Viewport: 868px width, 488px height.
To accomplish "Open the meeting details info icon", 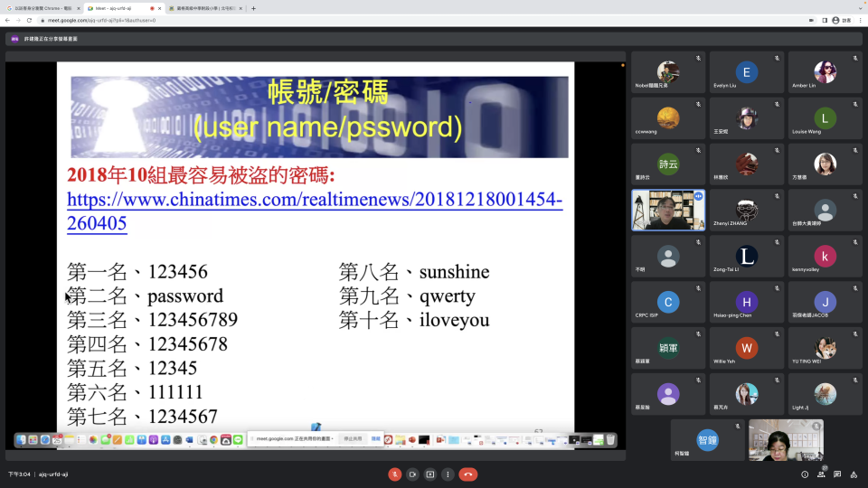I will click(805, 474).
